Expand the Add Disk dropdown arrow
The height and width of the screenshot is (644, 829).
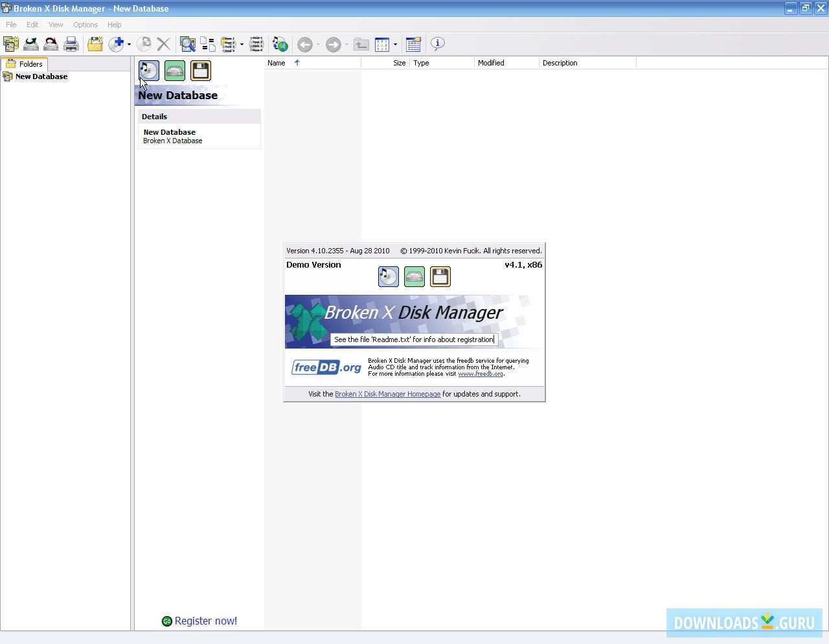click(129, 45)
